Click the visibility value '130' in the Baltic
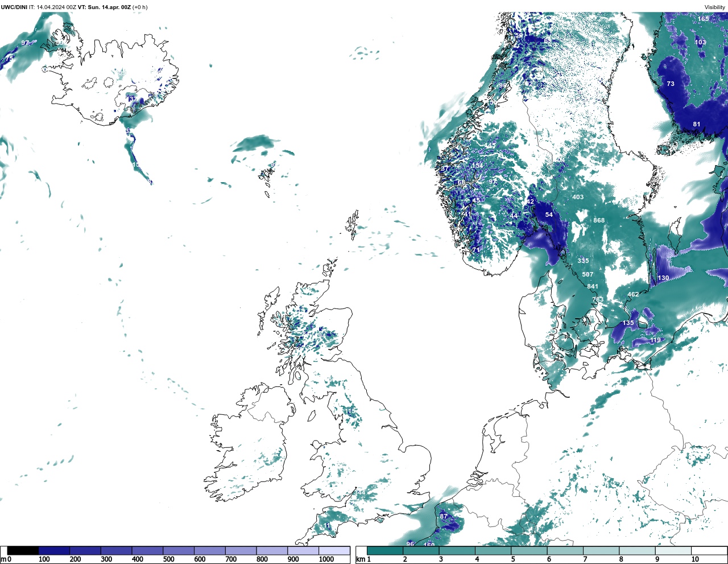The image size is (728, 564). point(663,278)
